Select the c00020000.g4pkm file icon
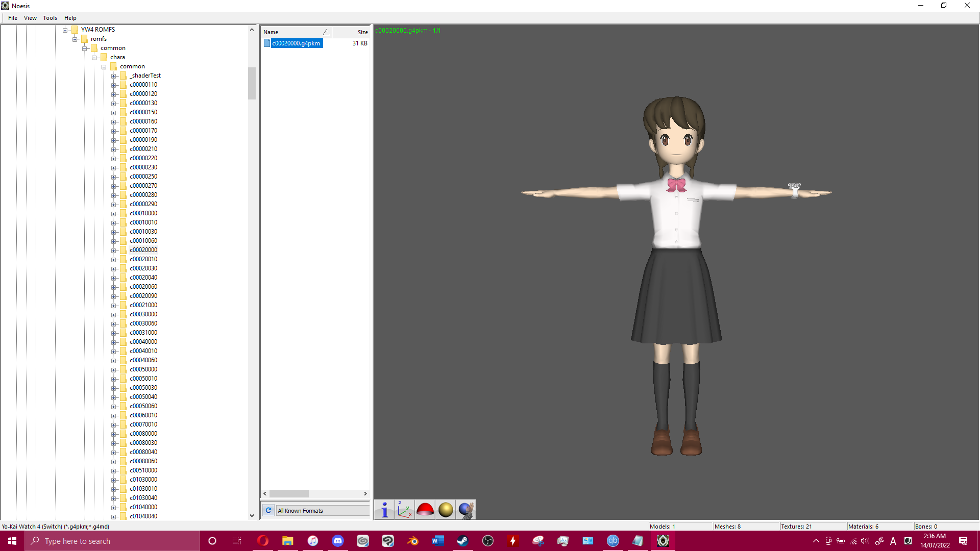The width and height of the screenshot is (980, 551). [267, 43]
